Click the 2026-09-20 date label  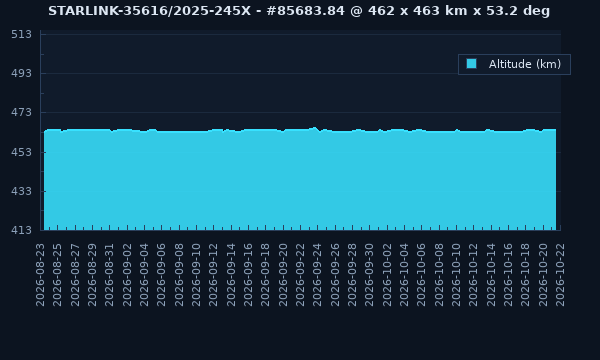(x=283, y=275)
